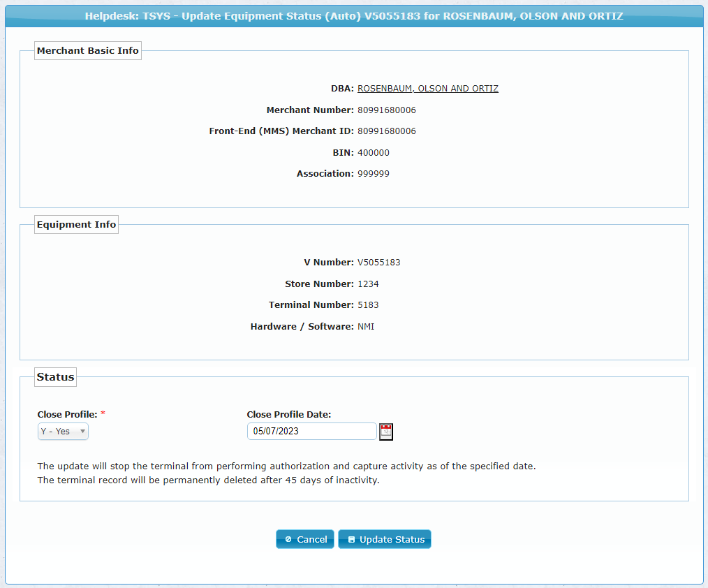Click the Association value 999999
Screen dimensions: 708x588
(x=374, y=174)
